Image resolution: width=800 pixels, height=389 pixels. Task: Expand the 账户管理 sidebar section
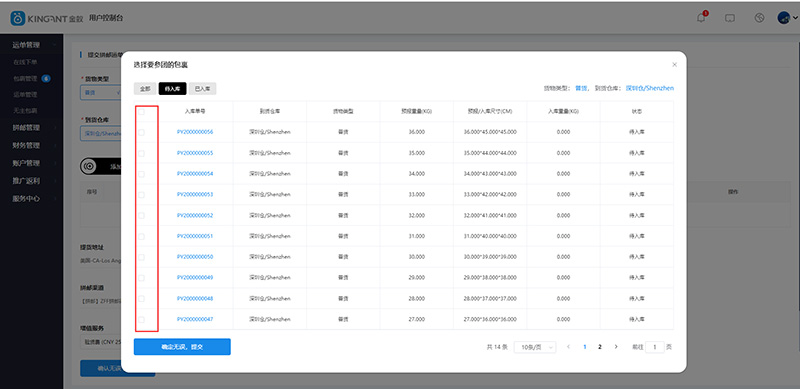point(31,163)
